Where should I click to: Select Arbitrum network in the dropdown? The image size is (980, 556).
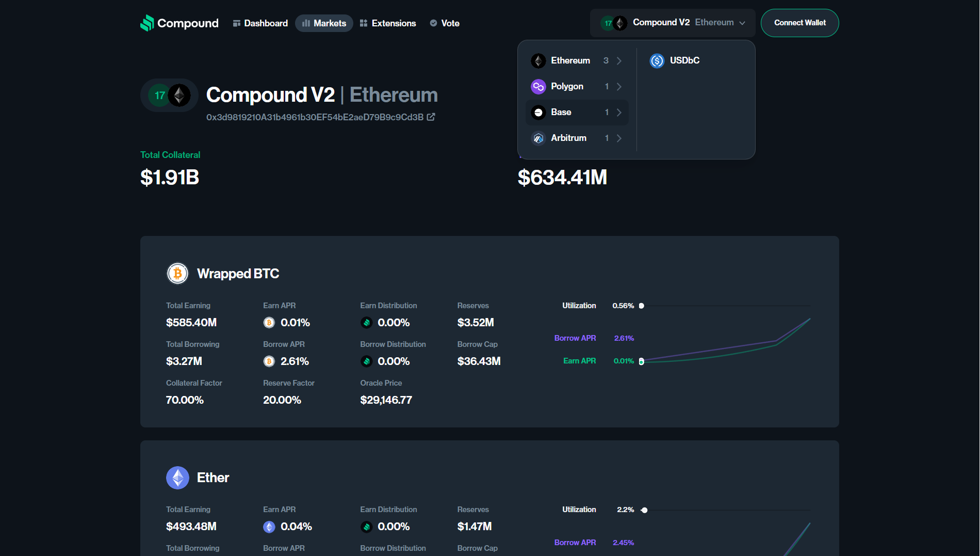coord(577,138)
